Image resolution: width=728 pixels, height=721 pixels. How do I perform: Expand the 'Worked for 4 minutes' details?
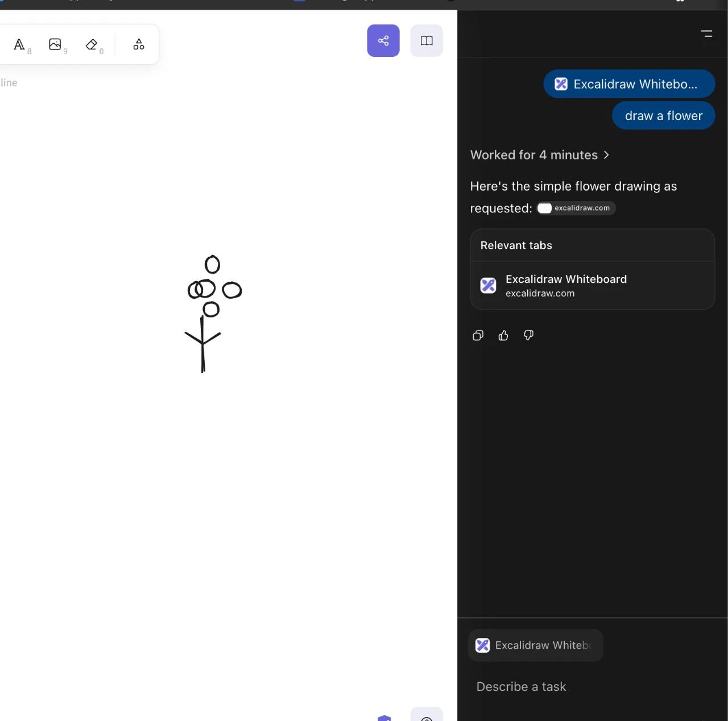(x=539, y=155)
